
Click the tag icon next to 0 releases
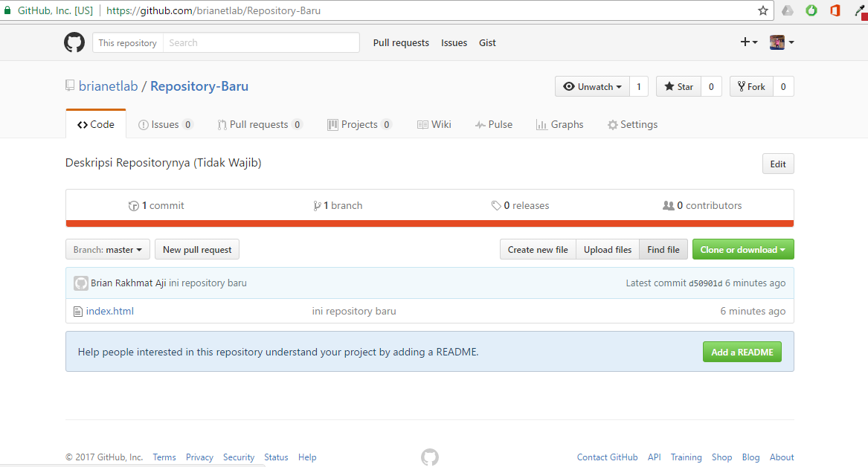click(496, 206)
